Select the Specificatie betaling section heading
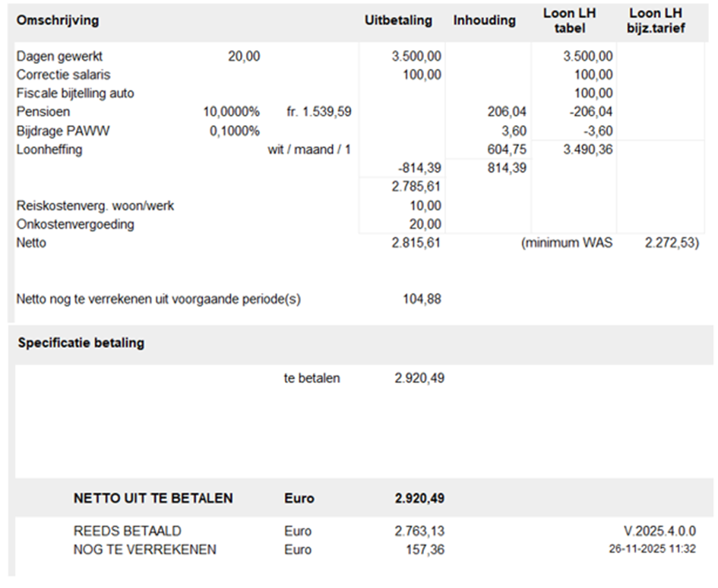Viewport: 718px width, 588px height. pos(81,343)
